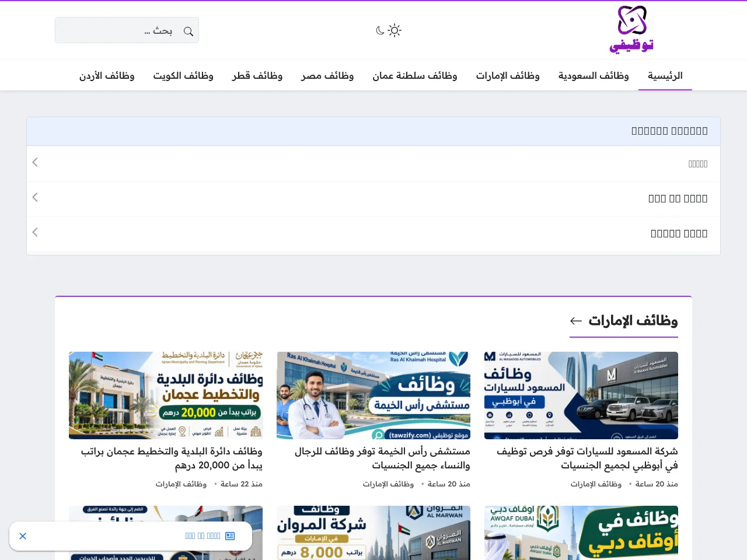
Task: Click the Tawzify site logo
Action: (631, 30)
